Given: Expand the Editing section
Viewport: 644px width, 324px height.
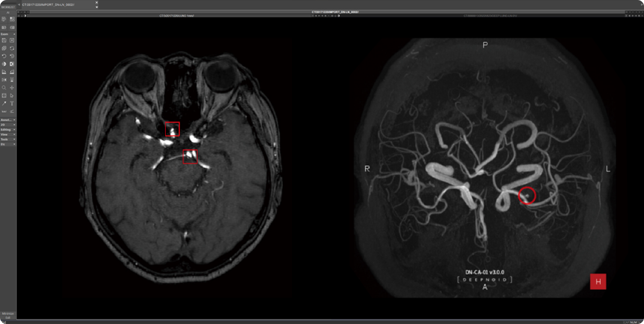Looking at the screenshot, I should coord(8,130).
